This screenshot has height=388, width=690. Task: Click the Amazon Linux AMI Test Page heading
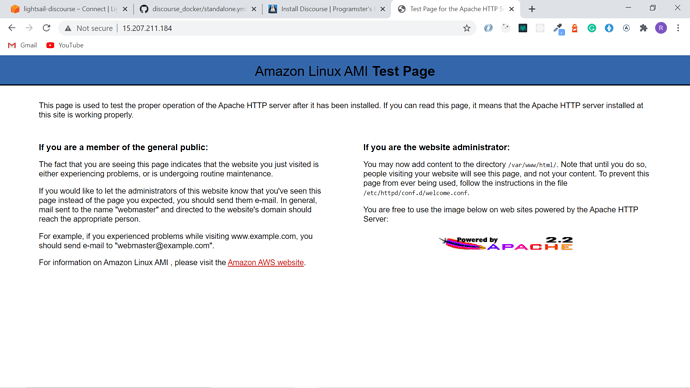coord(345,71)
